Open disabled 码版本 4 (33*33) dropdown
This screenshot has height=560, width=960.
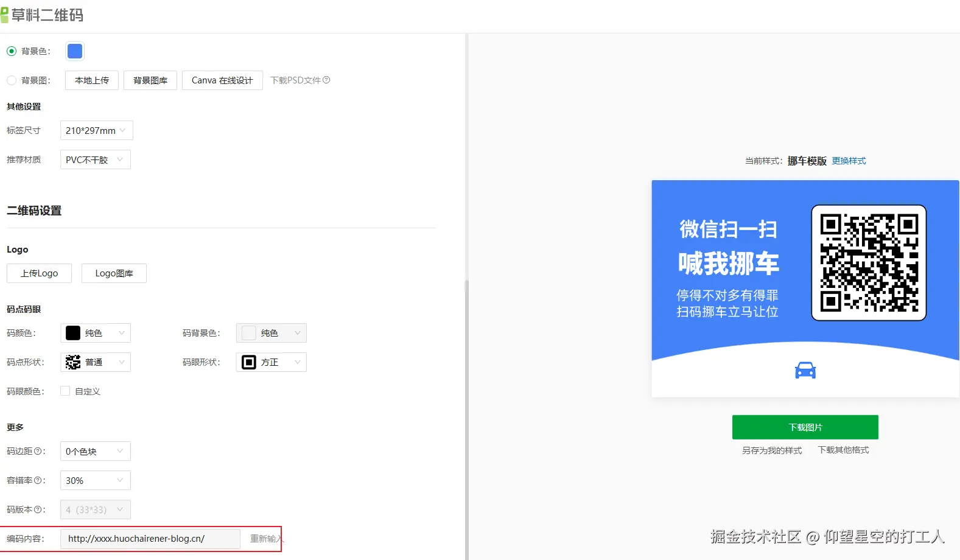click(x=96, y=509)
